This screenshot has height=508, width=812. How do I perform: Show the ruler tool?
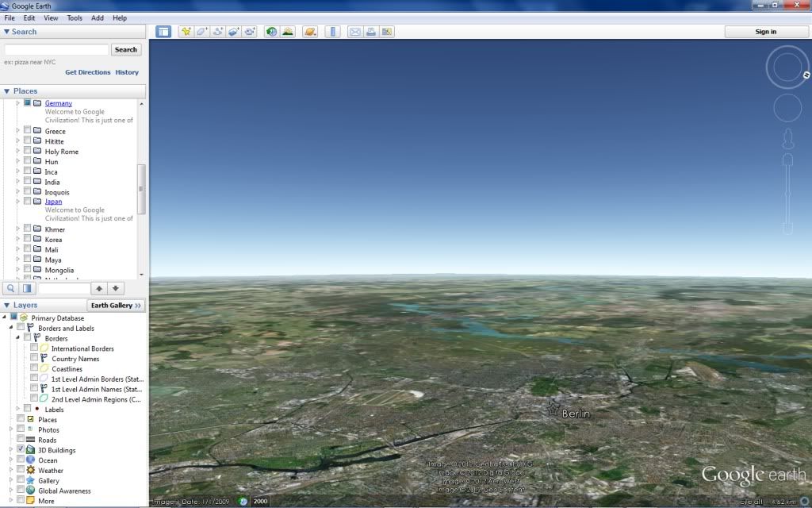[332, 32]
